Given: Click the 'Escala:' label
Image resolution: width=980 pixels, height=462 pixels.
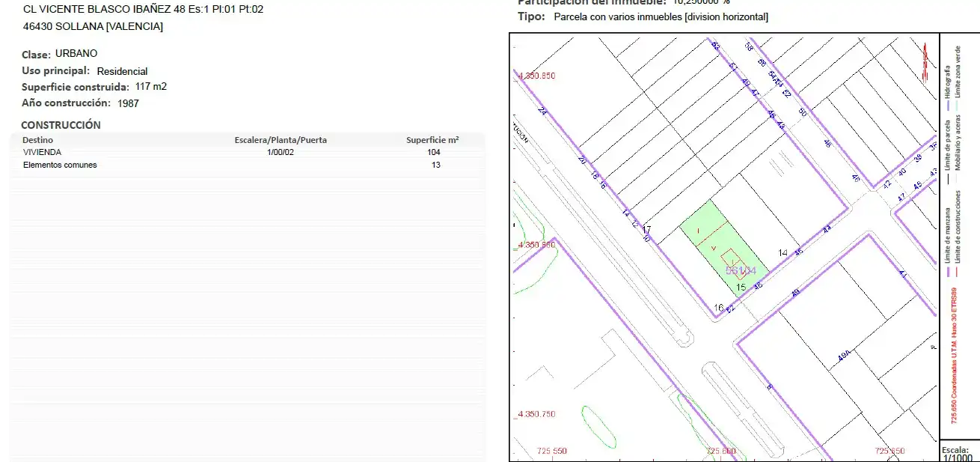Looking at the screenshot, I should click(x=956, y=450).
